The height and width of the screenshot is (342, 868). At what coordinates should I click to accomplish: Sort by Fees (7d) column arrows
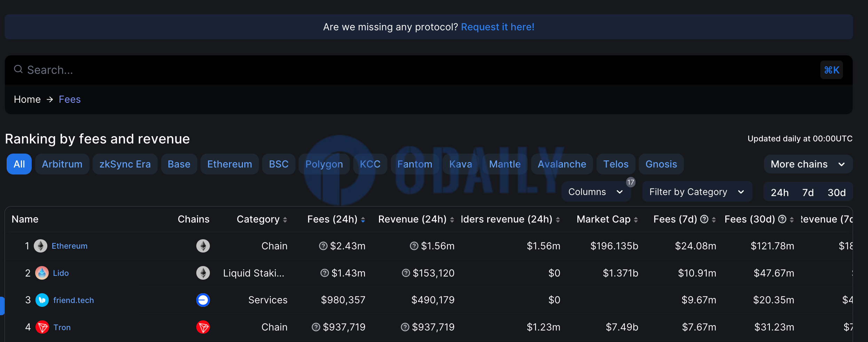[714, 220]
